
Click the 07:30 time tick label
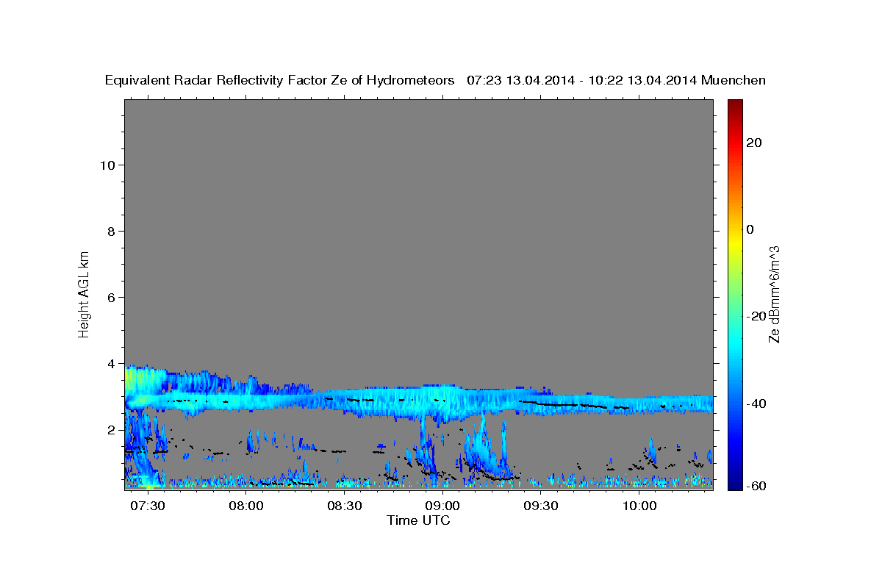click(x=148, y=507)
